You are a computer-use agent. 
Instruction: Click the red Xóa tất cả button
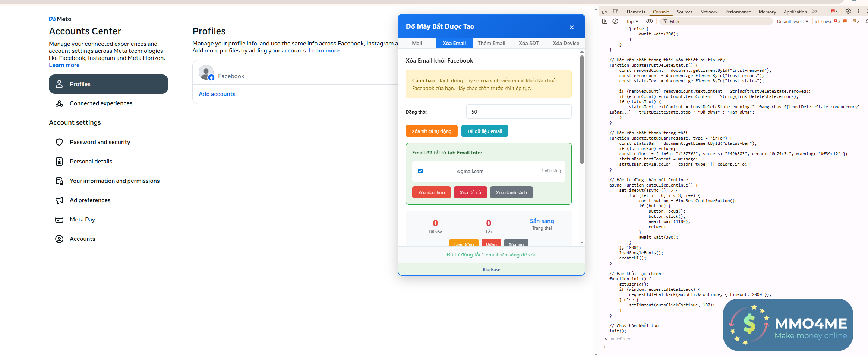470,192
